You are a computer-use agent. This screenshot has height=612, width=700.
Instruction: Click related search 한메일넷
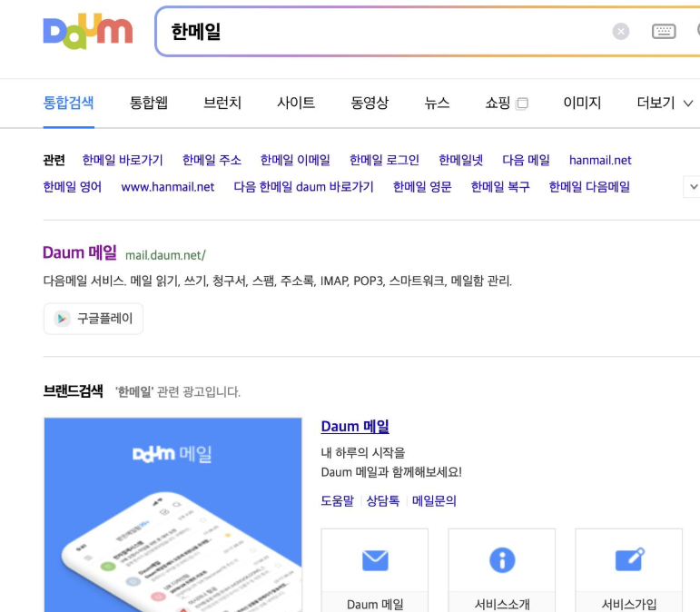tap(460, 160)
